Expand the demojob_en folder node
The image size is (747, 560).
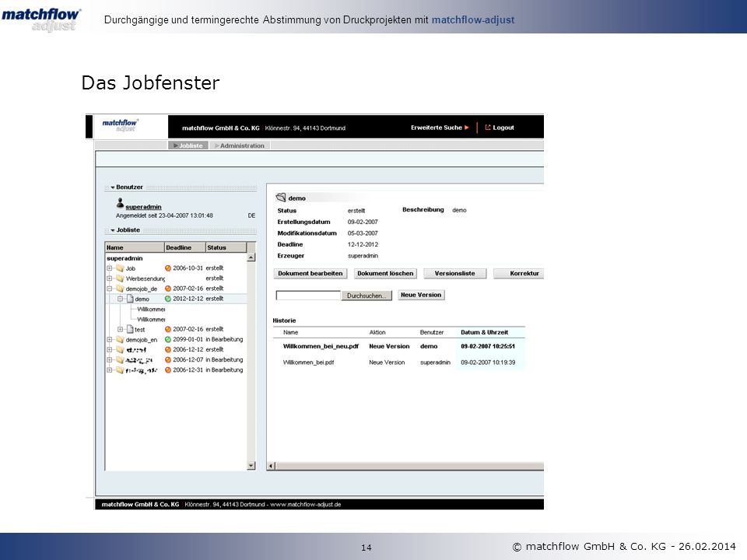click(110, 340)
